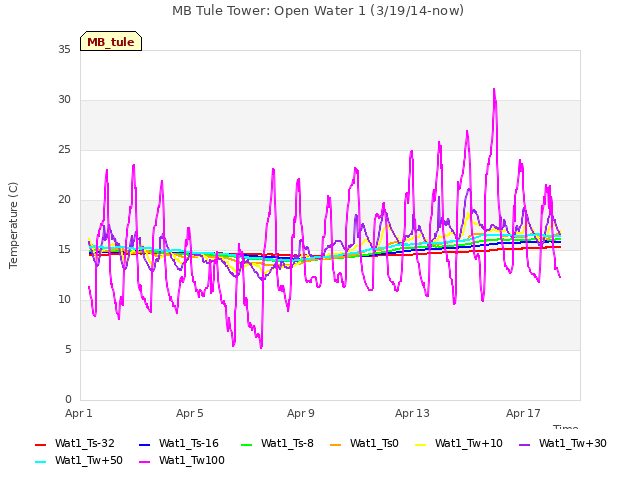640x480 pixels.
Task: Click the Apr 5 x-axis label
Action: [x=190, y=413]
